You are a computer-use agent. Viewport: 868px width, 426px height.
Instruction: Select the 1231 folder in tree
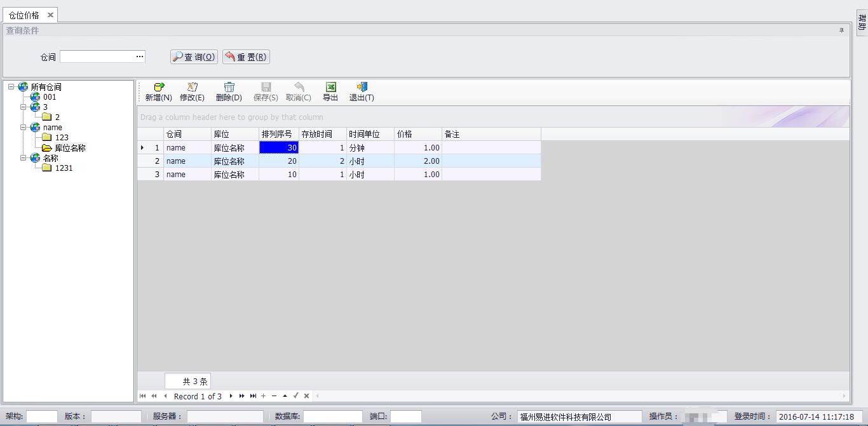64,168
